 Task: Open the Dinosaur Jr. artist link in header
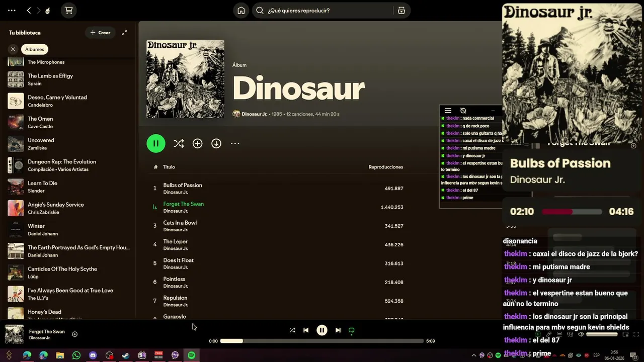(x=254, y=114)
